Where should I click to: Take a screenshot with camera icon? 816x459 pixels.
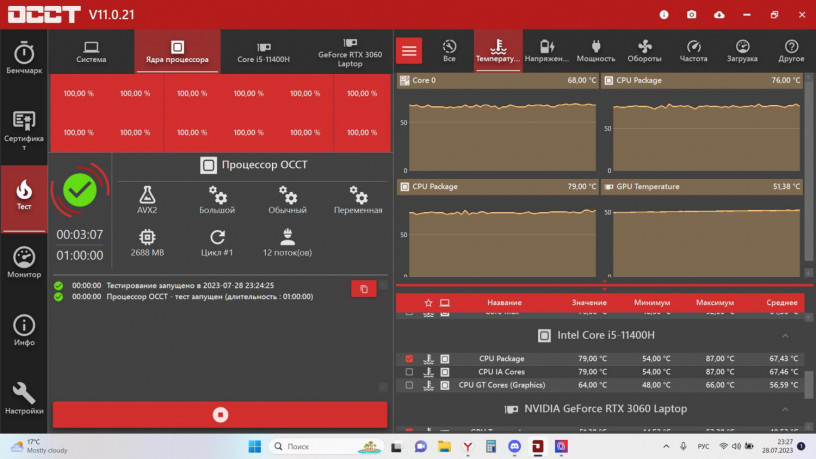(691, 15)
